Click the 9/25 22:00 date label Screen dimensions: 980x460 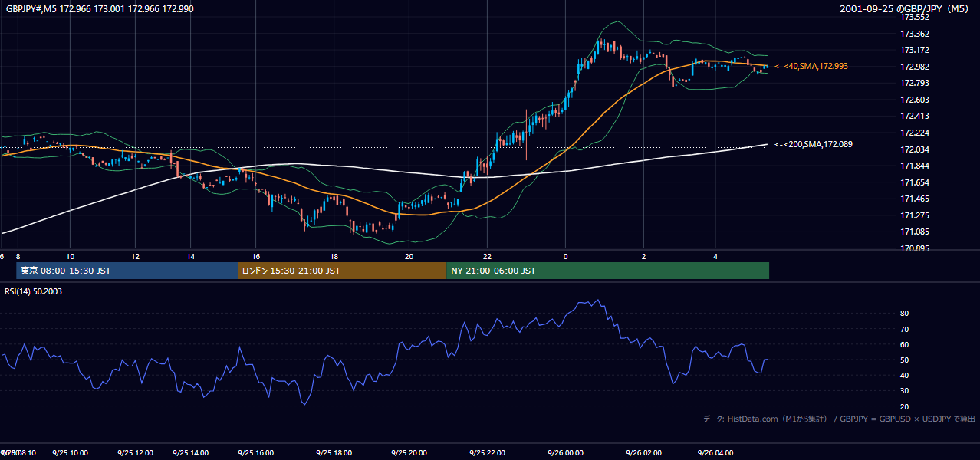tap(486, 453)
